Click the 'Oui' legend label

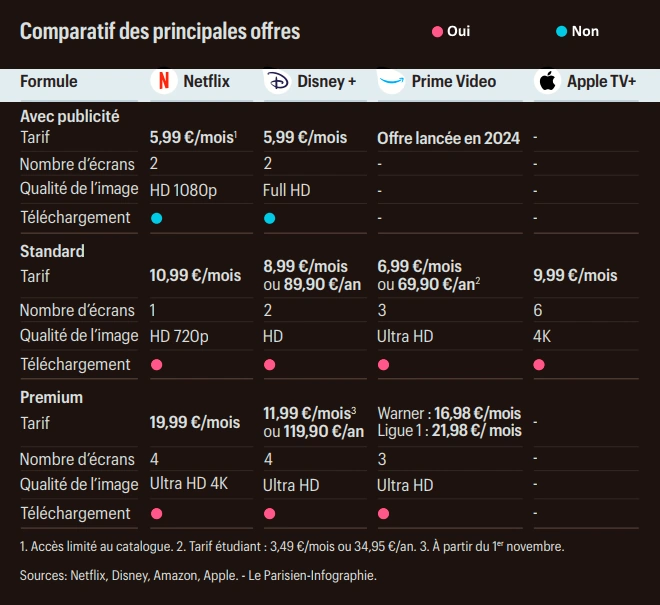(458, 31)
